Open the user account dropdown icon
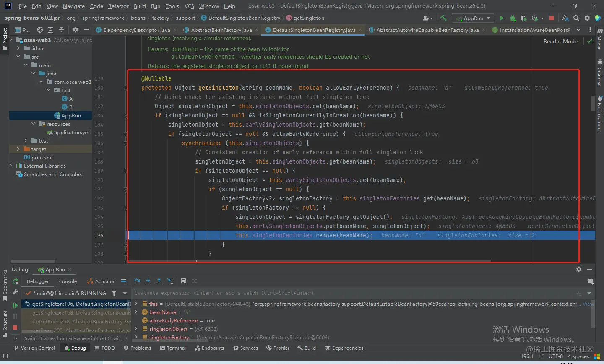The width and height of the screenshot is (604, 364). [x=427, y=18]
